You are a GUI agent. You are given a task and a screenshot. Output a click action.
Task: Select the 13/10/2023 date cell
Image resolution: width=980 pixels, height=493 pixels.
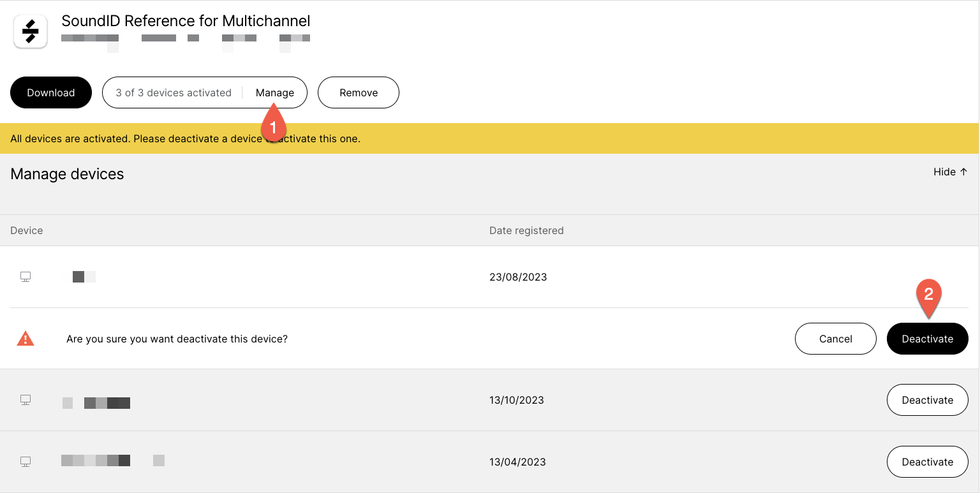pos(517,400)
